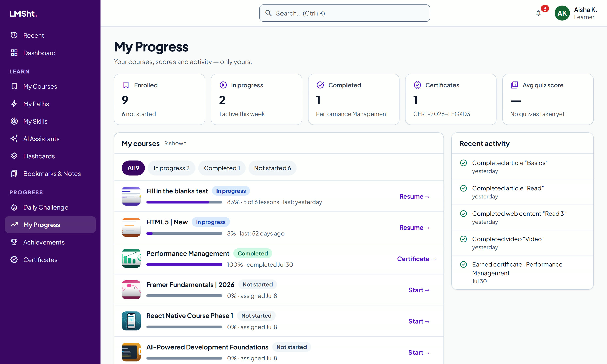Click the My Skills target icon

pyautogui.click(x=14, y=121)
